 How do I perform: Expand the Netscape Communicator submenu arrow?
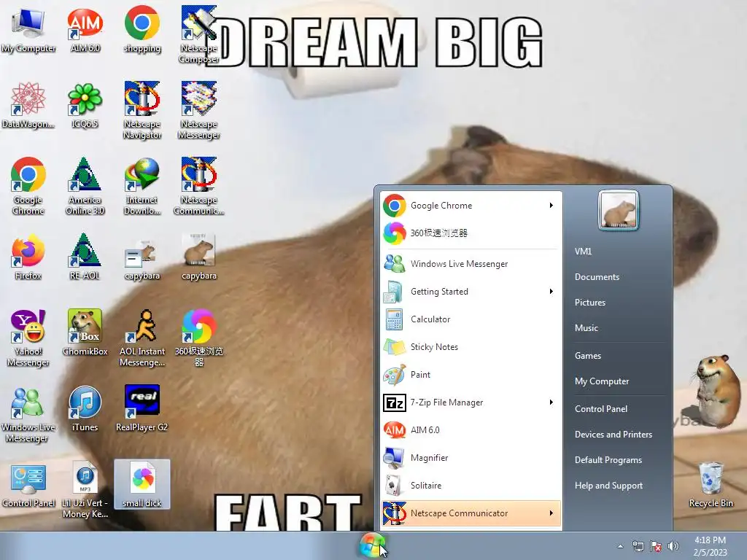[x=551, y=513]
